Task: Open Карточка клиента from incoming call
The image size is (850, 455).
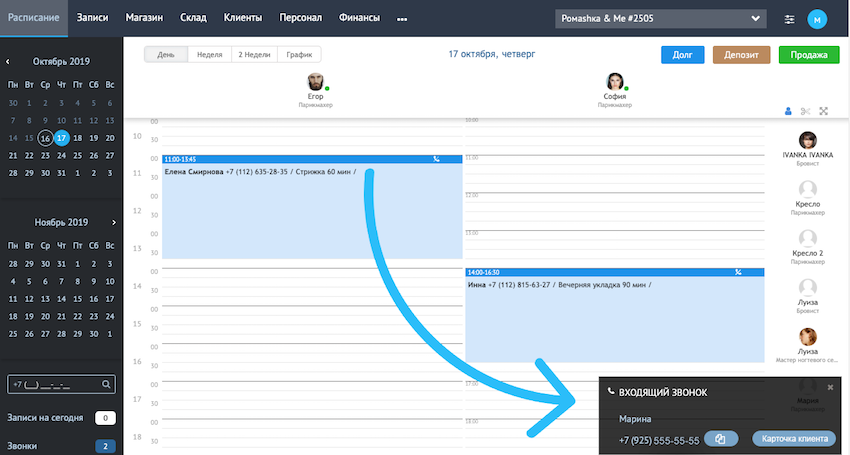Action: [x=795, y=439]
